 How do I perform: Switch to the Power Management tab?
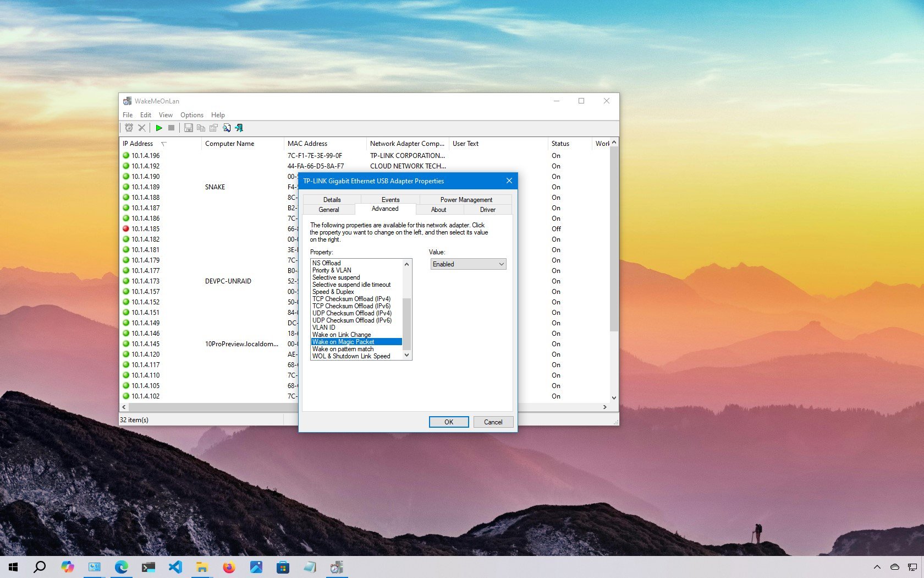[465, 199]
